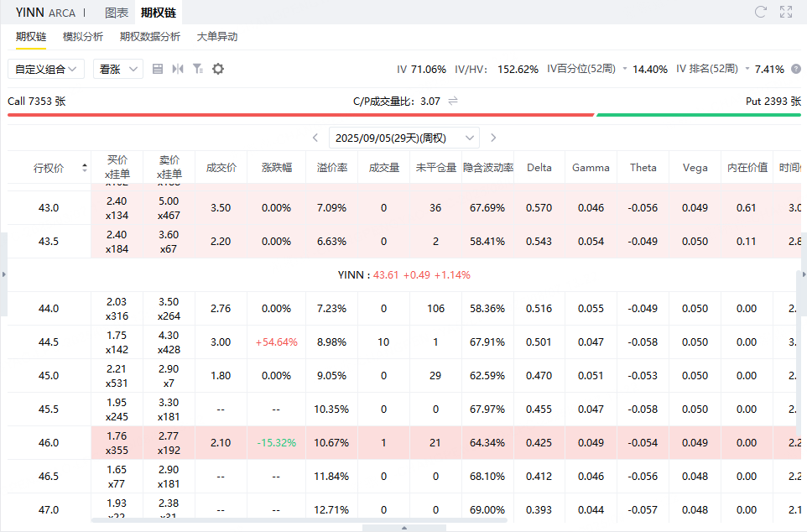Open the expiration date 2025/09/05 dropdown
Image resolution: width=807 pixels, height=532 pixels.
click(404, 138)
